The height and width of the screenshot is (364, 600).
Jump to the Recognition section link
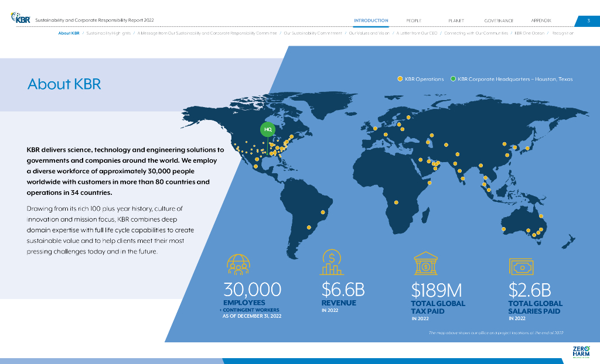click(562, 33)
